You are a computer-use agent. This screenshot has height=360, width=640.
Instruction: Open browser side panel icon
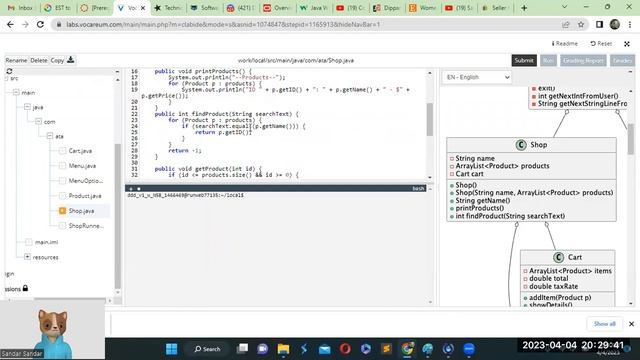(599, 24)
